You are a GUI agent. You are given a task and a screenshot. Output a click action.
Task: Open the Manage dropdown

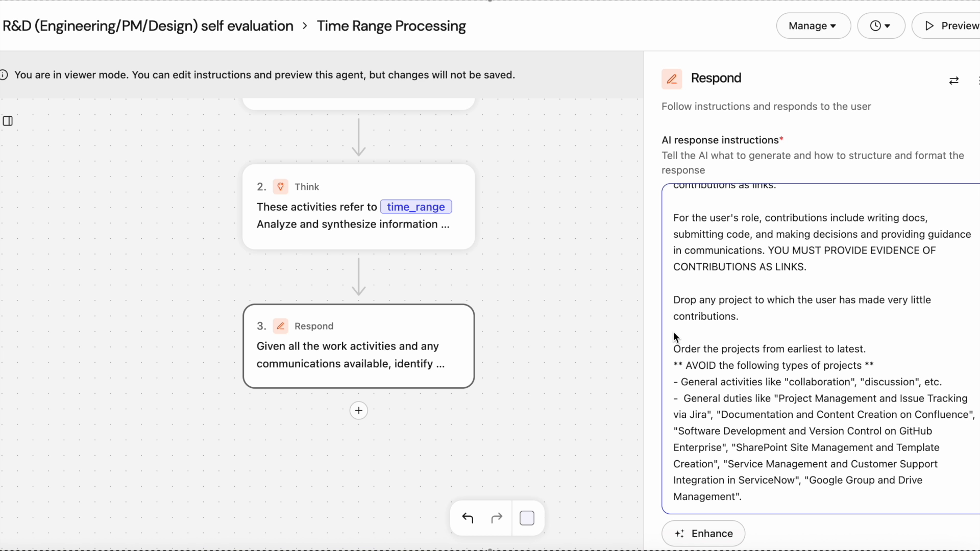(813, 26)
